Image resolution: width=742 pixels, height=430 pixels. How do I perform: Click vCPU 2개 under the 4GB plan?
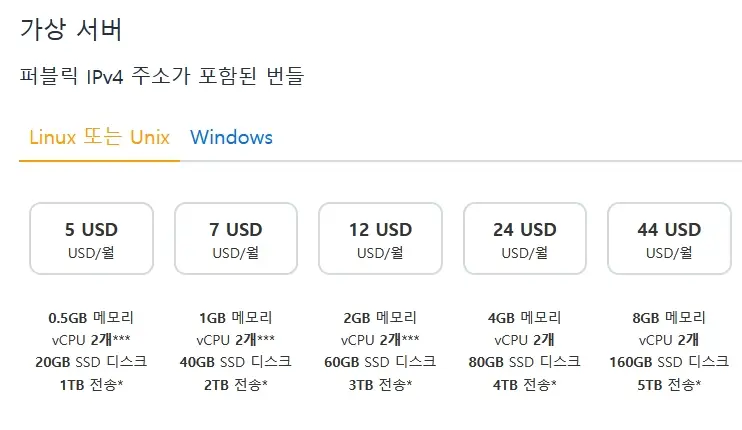[x=525, y=340]
